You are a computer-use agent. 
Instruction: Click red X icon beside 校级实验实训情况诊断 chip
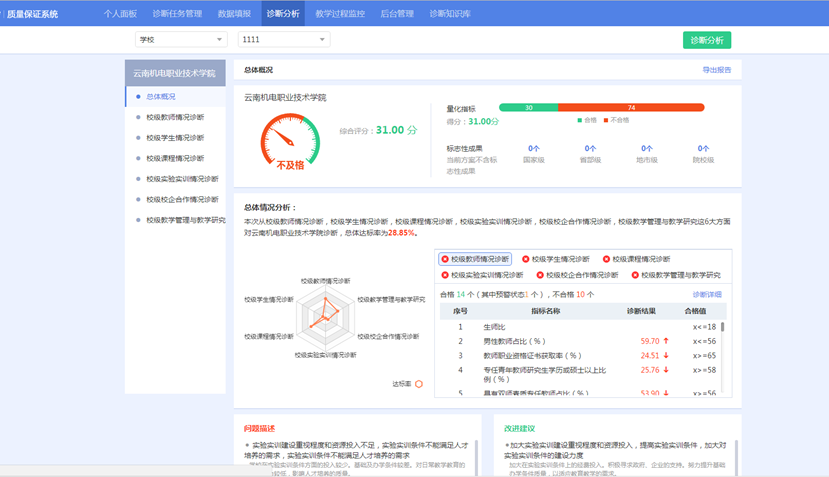446,275
